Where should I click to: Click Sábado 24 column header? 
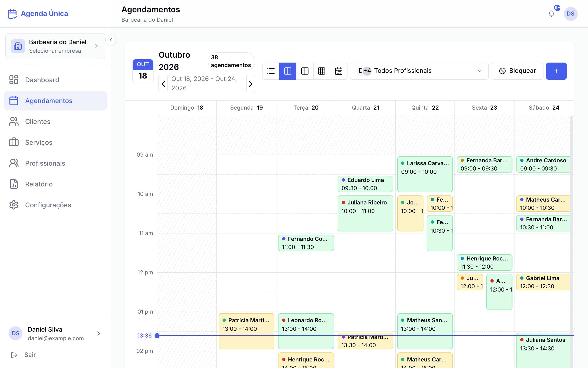pos(544,108)
